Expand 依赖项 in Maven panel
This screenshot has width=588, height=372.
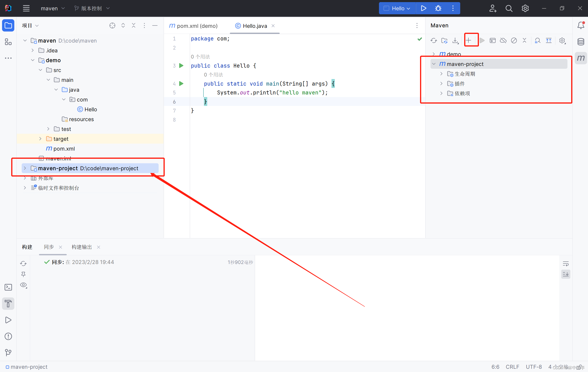tap(441, 93)
